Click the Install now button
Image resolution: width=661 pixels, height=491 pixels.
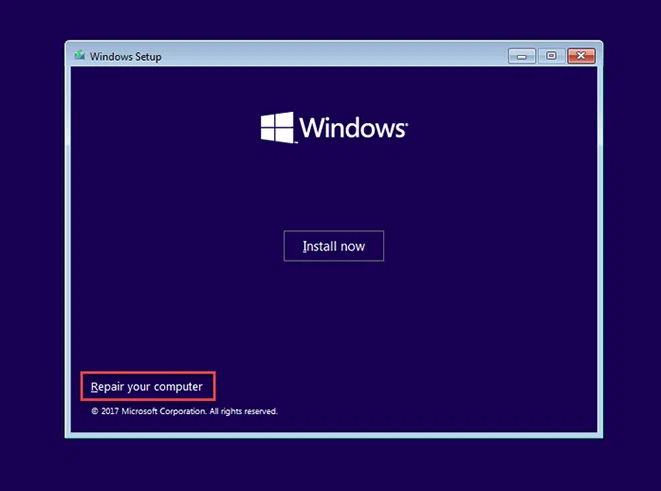pos(333,246)
